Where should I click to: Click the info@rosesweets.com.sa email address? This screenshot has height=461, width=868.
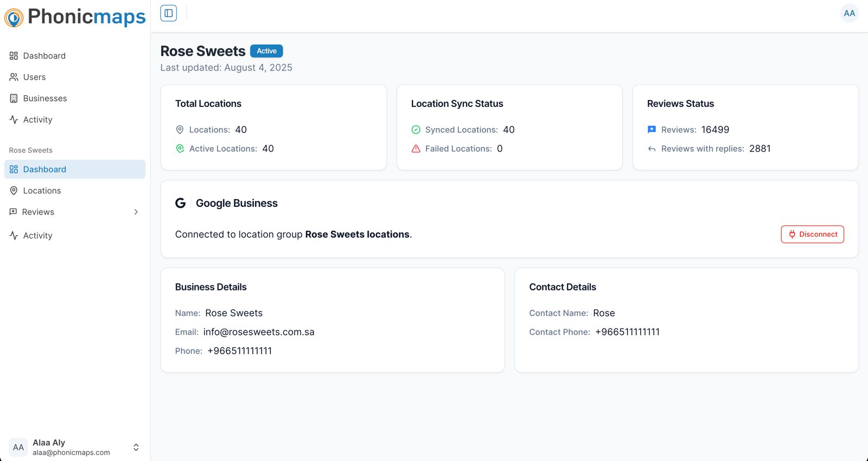[259, 332]
